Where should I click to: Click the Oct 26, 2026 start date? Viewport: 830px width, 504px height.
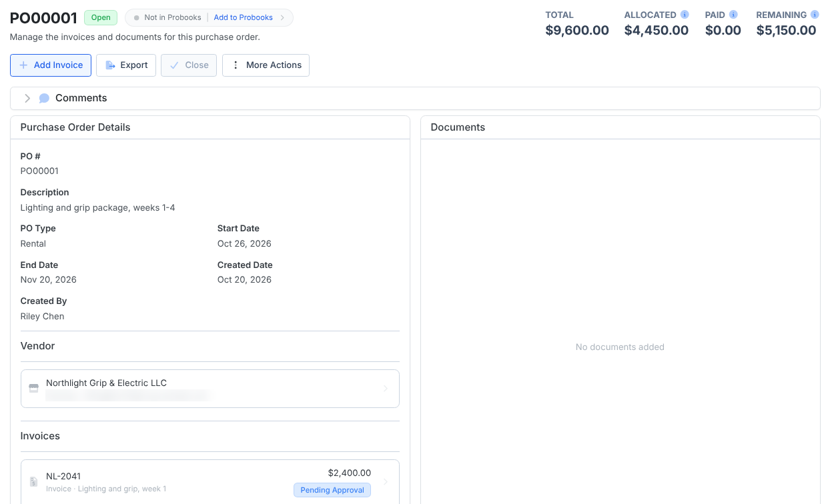(244, 244)
